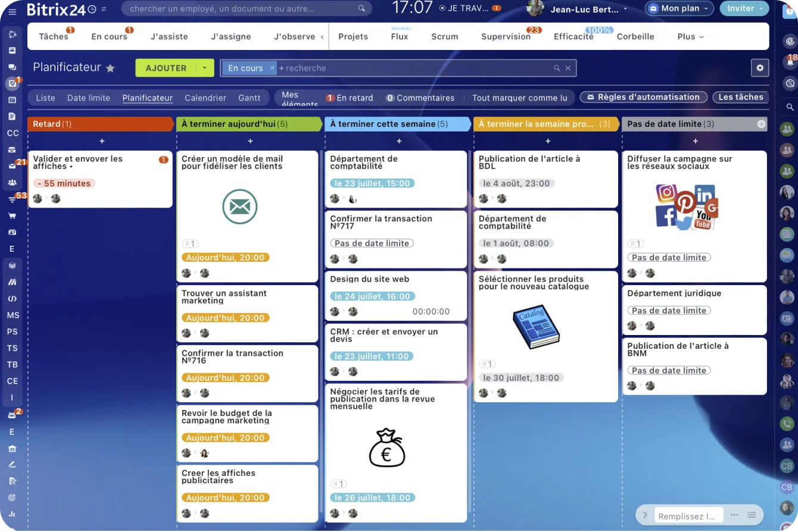The height and width of the screenshot is (532, 798).
Task: Open the help question mark icon
Action: point(790,10)
